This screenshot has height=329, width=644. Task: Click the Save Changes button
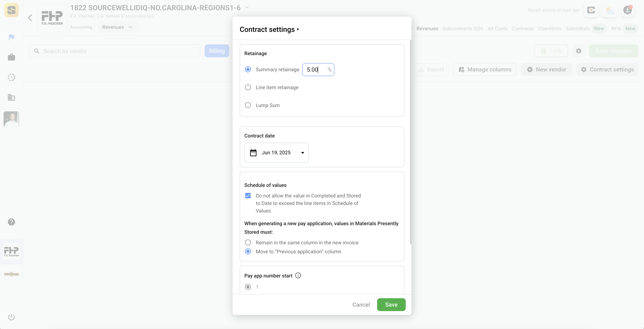point(614,51)
